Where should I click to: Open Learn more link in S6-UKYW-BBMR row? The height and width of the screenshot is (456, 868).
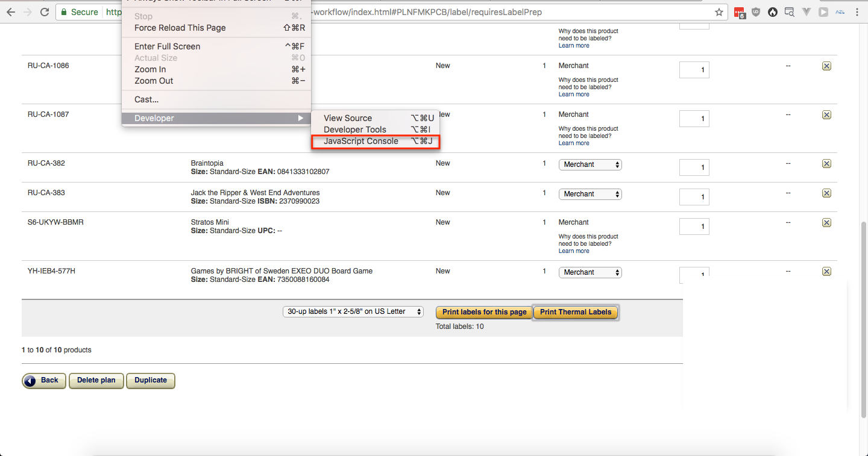tap(574, 251)
